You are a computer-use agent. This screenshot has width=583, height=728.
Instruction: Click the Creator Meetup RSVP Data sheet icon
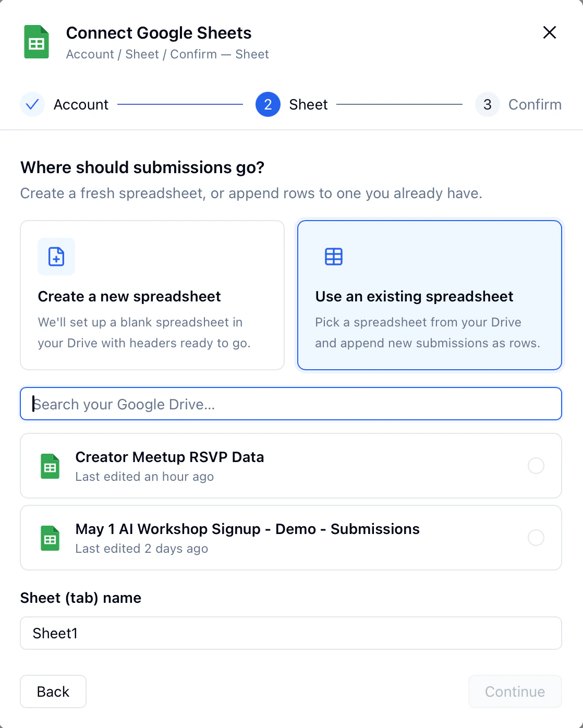tap(49, 466)
